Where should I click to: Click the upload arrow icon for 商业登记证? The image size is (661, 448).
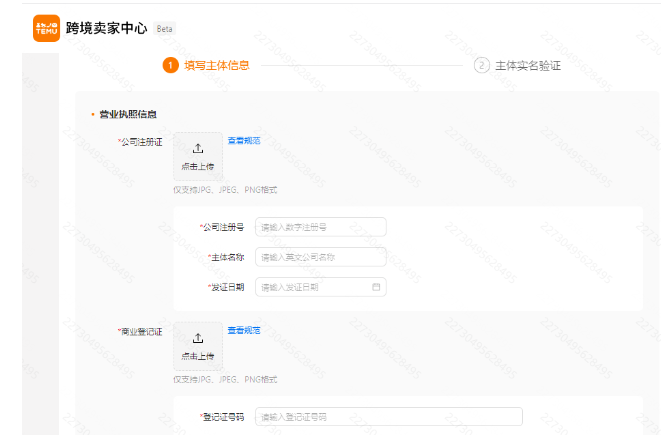click(x=197, y=338)
